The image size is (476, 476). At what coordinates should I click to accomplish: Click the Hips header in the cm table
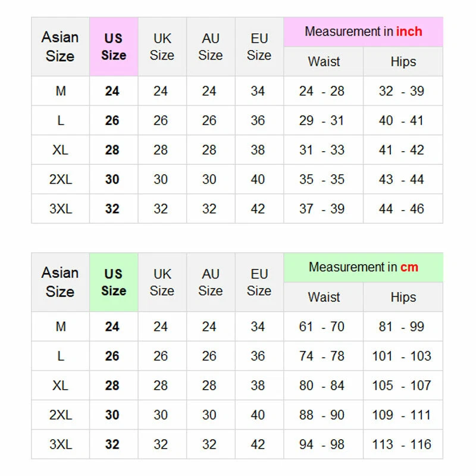click(403, 297)
